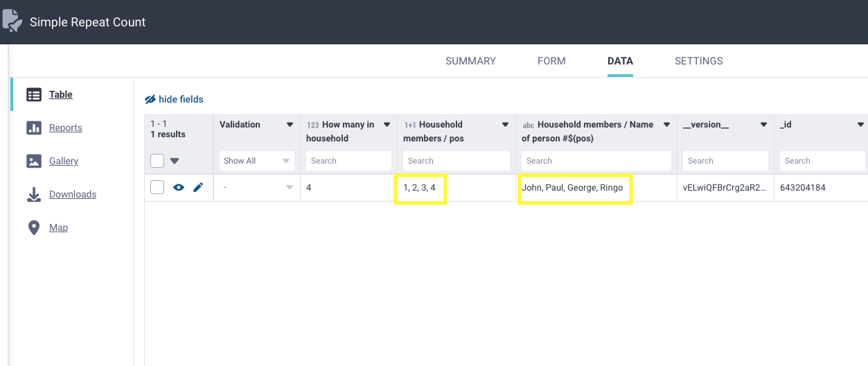
Task: Expand the bulk selection arrow beside header checkbox
Action: (175, 161)
